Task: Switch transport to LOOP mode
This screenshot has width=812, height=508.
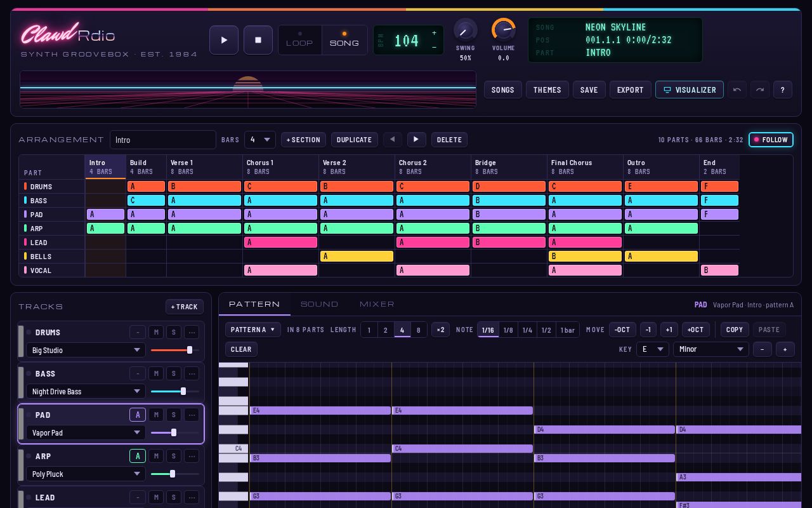Action: pyautogui.click(x=299, y=40)
